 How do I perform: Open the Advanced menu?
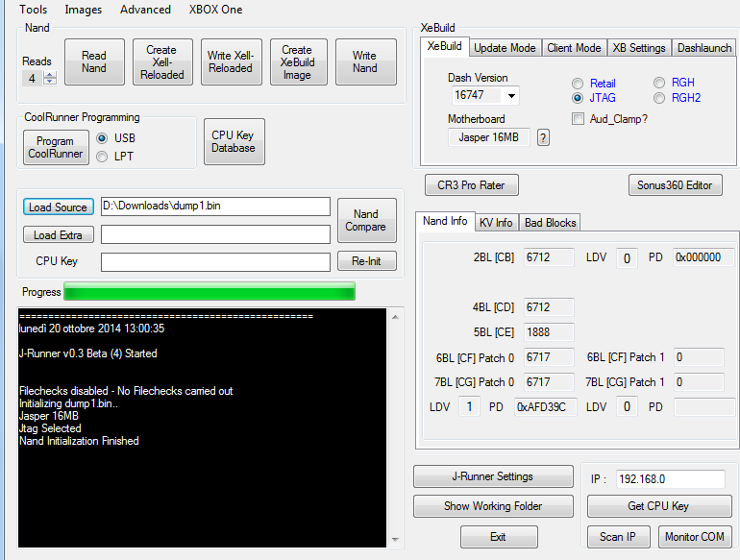(145, 10)
